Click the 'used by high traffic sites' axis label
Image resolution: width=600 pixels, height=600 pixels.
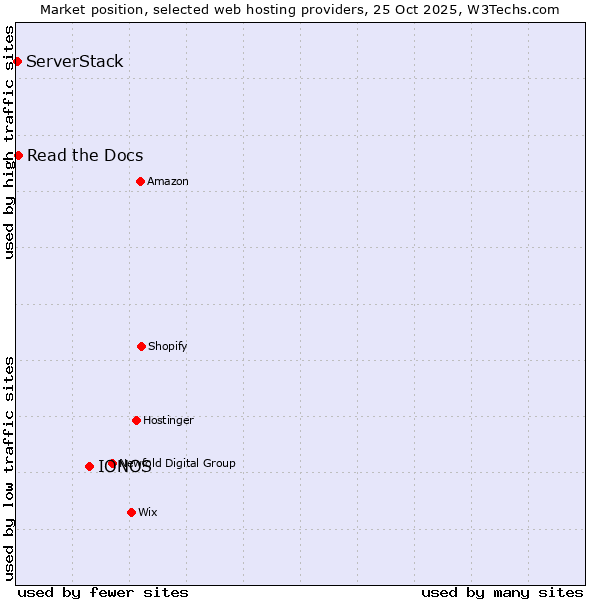coord(9,142)
